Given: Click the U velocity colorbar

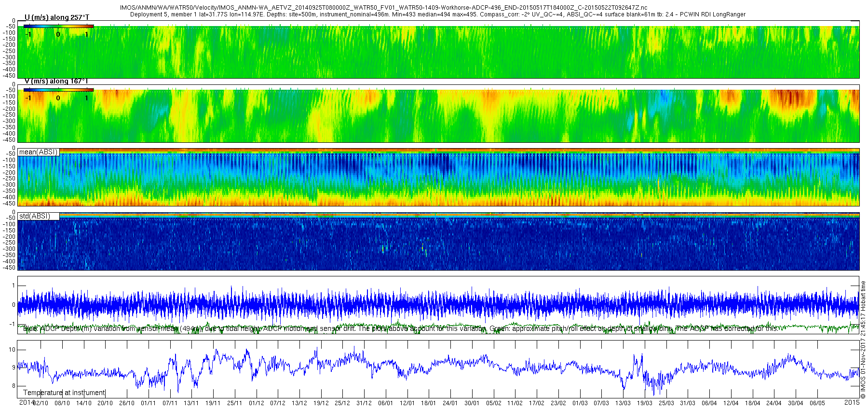Looking at the screenshot, I should click(x=58, y=26).
